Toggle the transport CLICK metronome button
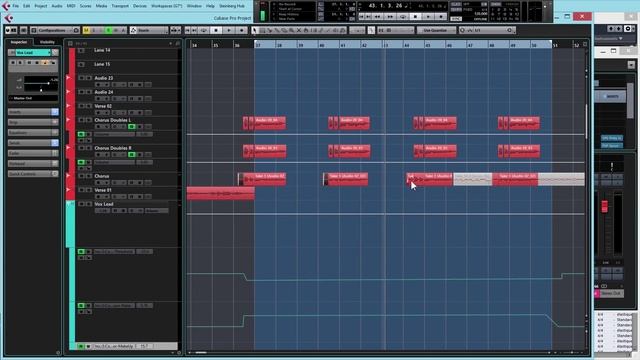 [456, 4]
